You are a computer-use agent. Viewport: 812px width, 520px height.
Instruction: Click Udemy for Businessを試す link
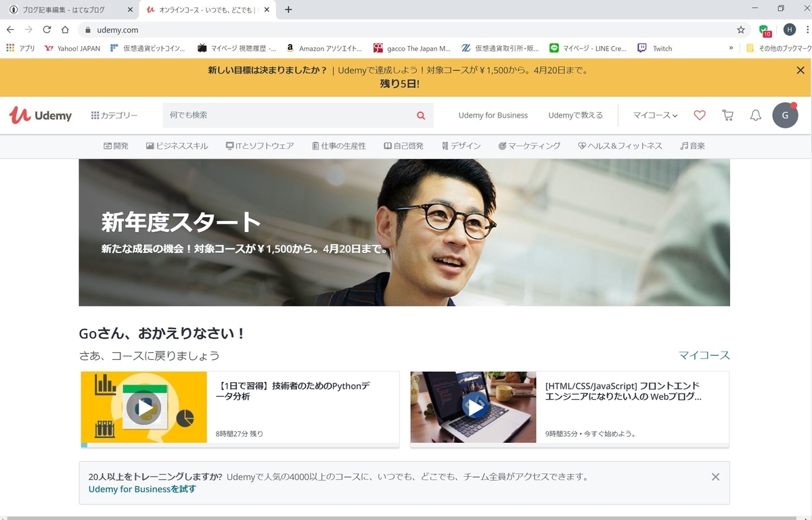pyautogui.click(x=142, y=489)
